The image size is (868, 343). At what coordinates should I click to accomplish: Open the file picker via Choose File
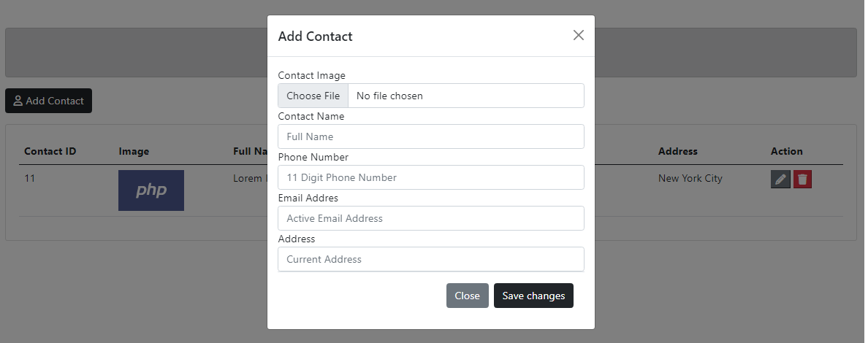coord(313,96)
